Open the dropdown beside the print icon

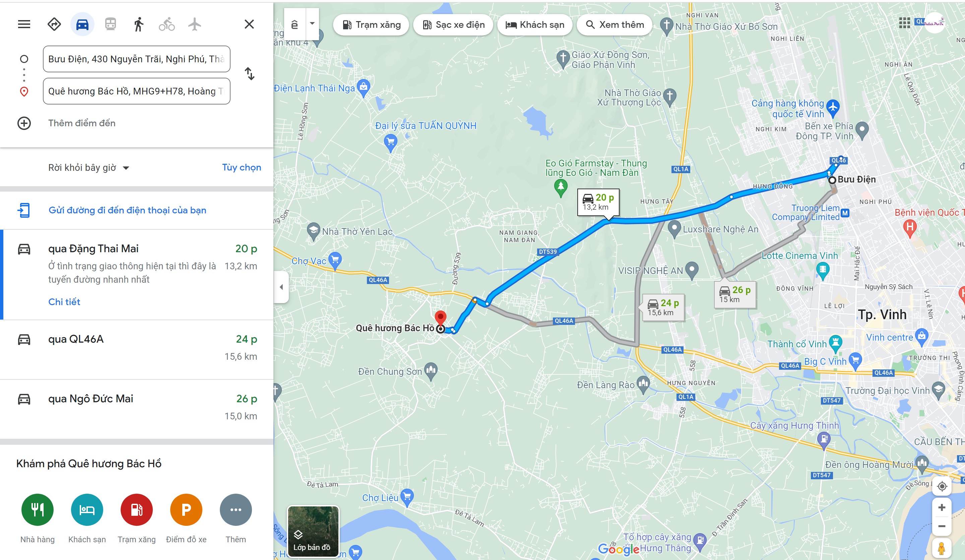click(x=313, y=23)
